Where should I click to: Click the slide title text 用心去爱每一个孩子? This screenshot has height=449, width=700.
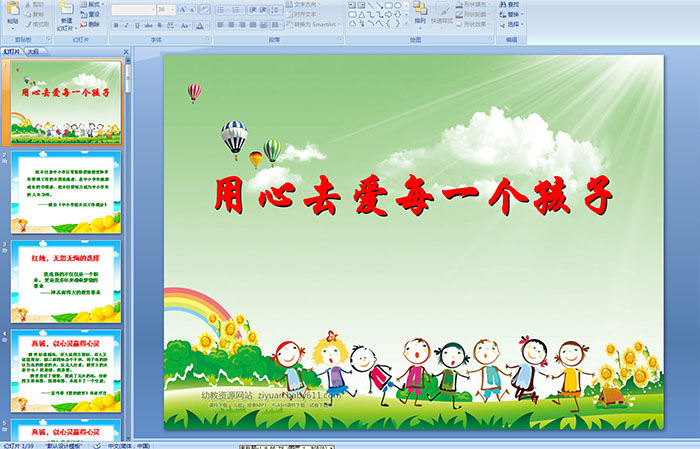click(x=413, y=195)
